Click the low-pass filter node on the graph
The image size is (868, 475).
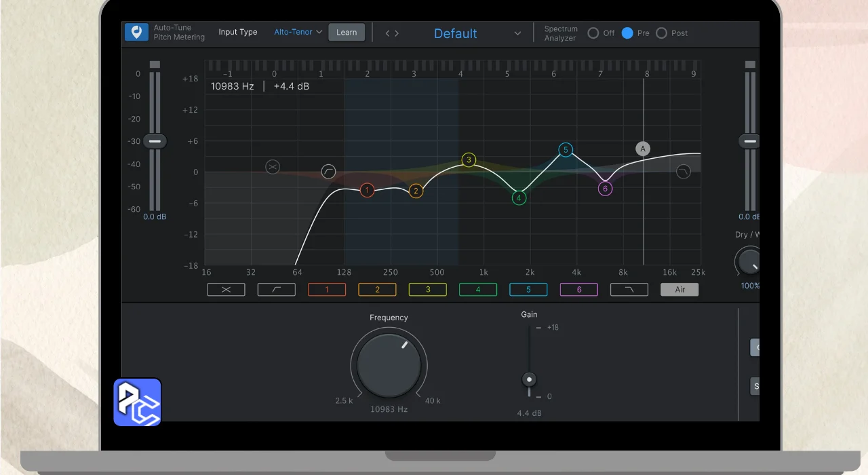click(x=683, y=172)
